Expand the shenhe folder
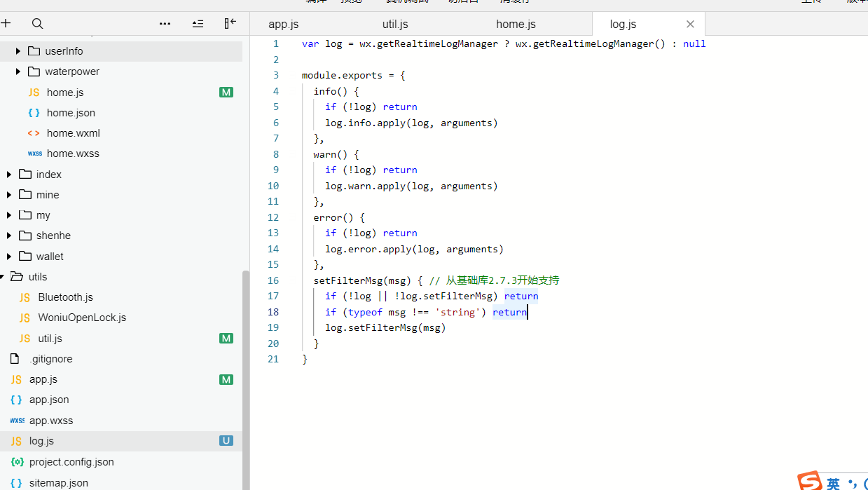 click(x=9, y=236)
